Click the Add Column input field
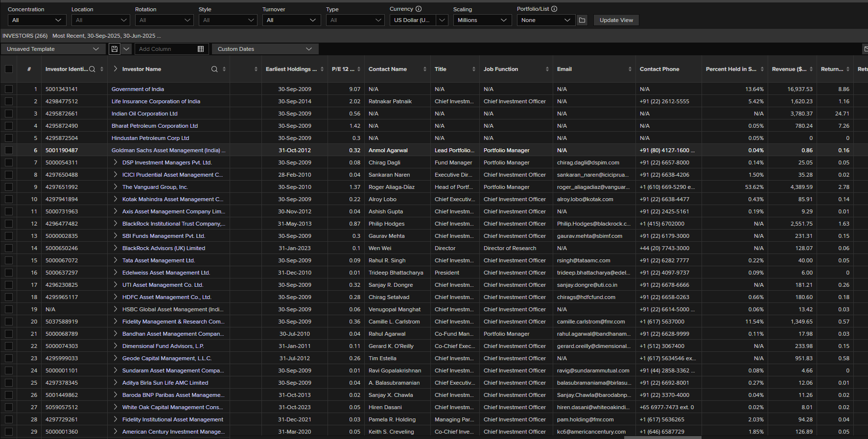This screenshot has height=439, width=868. coord(165,49)
